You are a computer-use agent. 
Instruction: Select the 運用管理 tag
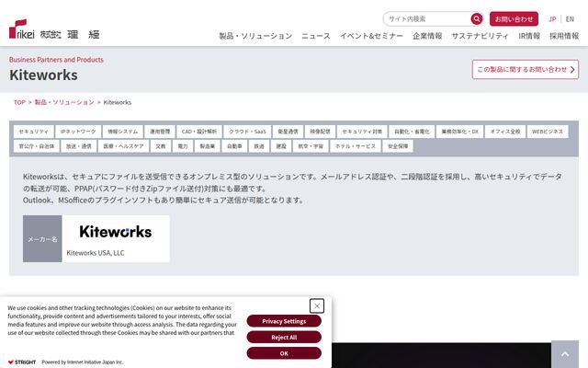160,132
